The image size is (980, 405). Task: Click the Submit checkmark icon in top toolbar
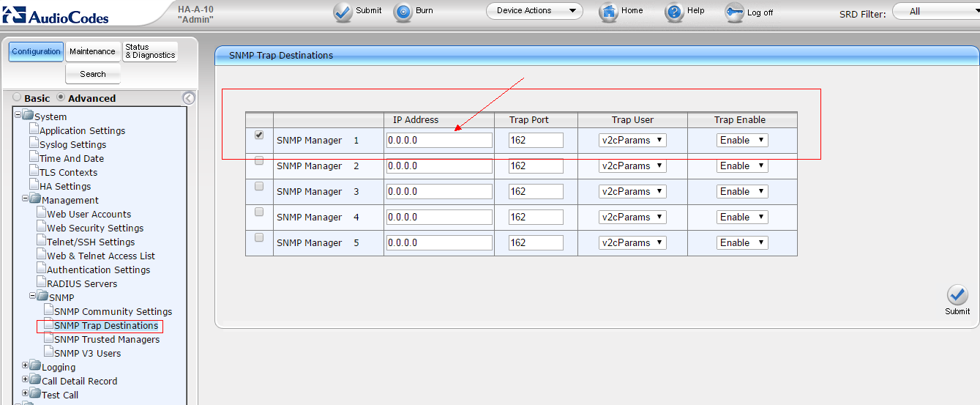click(x=343, y=12)
